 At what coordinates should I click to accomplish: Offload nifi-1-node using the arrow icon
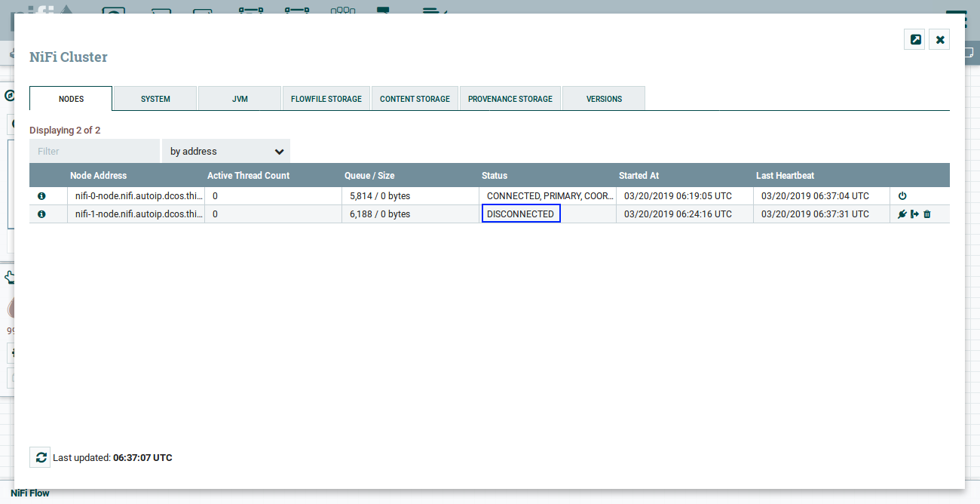point(914,214)
